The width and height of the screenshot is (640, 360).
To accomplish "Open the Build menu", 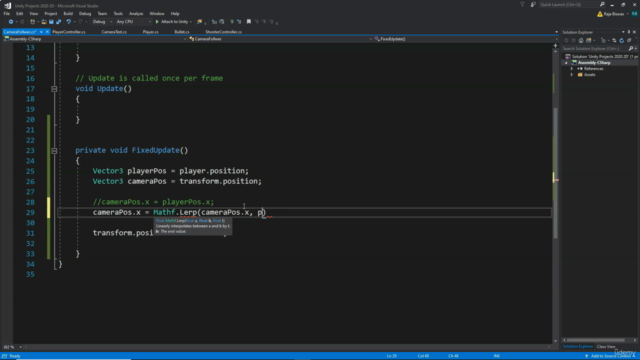I will 68,13.
